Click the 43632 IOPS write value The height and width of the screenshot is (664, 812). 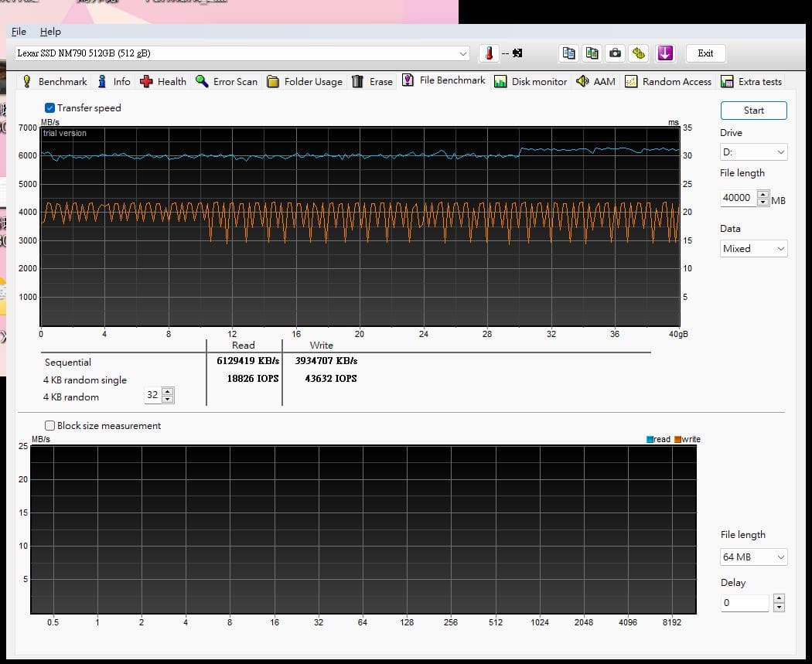pos(331,378)
